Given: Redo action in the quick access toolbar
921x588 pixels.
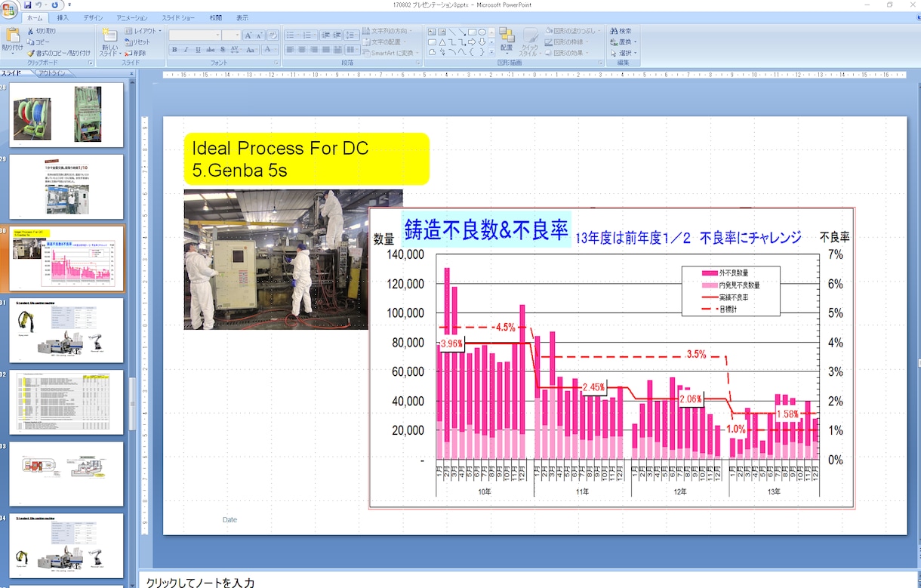Looking at the screenshot, I should click(x=54, y=5).
